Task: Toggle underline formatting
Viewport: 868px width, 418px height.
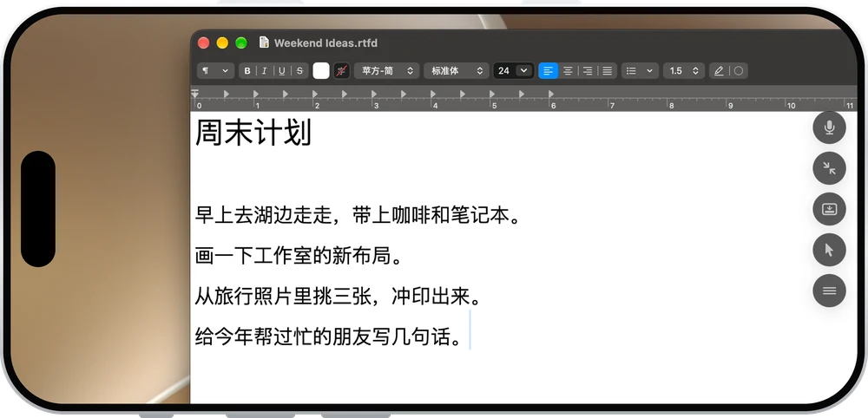Action: 282,71
